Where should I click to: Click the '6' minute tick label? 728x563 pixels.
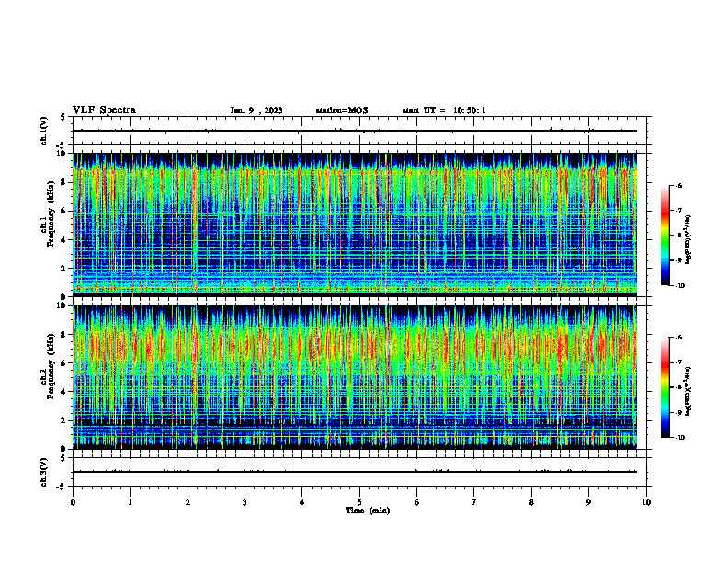coord(417,502)
